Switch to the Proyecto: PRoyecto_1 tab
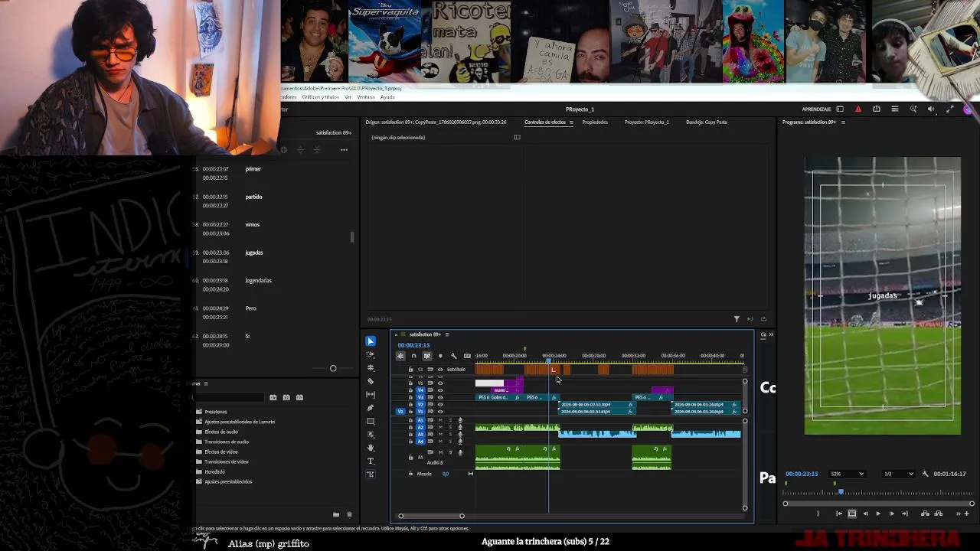This screenshot has height=551, width=980. pyautogui.click(x=646, y=122)
